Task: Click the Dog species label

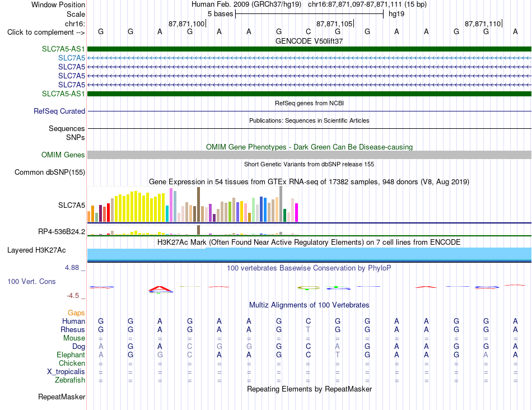Action: click(x=79, y=347)
